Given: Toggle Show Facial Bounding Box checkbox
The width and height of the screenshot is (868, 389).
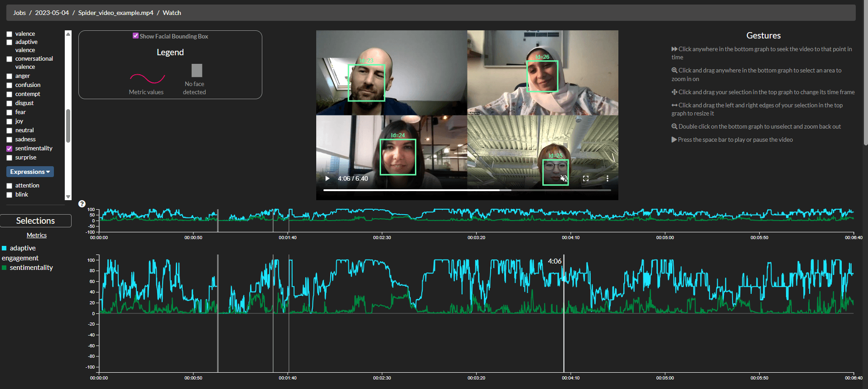Looking at the screenshot, I should pos(135,36).
